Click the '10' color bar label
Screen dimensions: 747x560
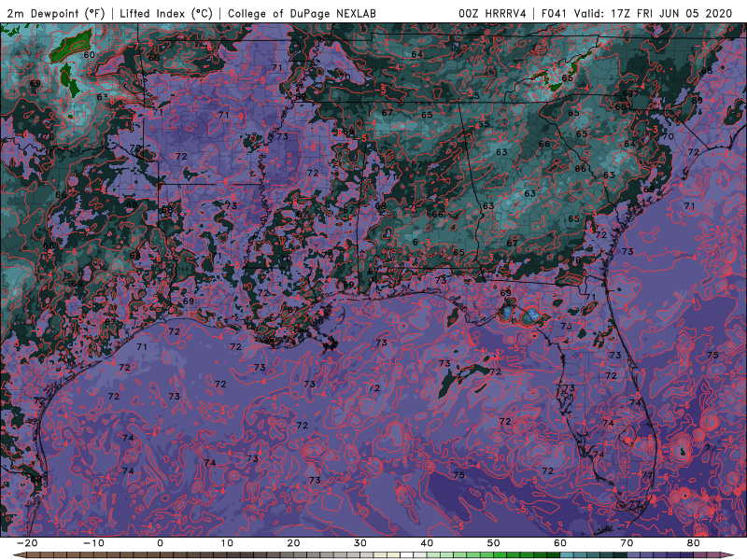point(227,543)
